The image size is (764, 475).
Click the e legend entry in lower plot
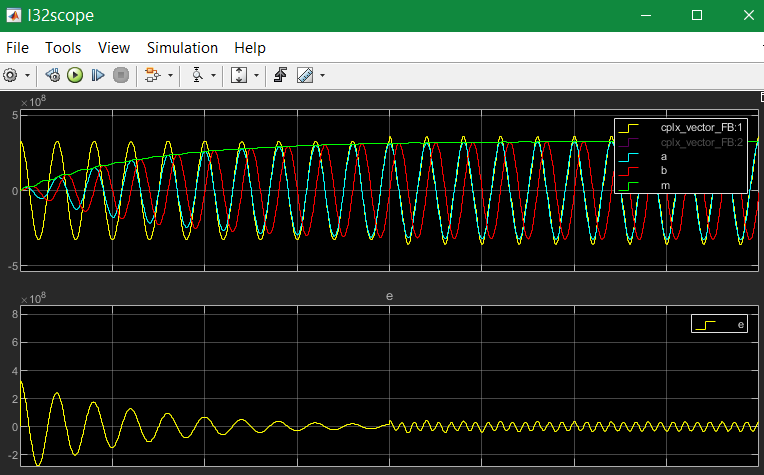pos(741,324)
